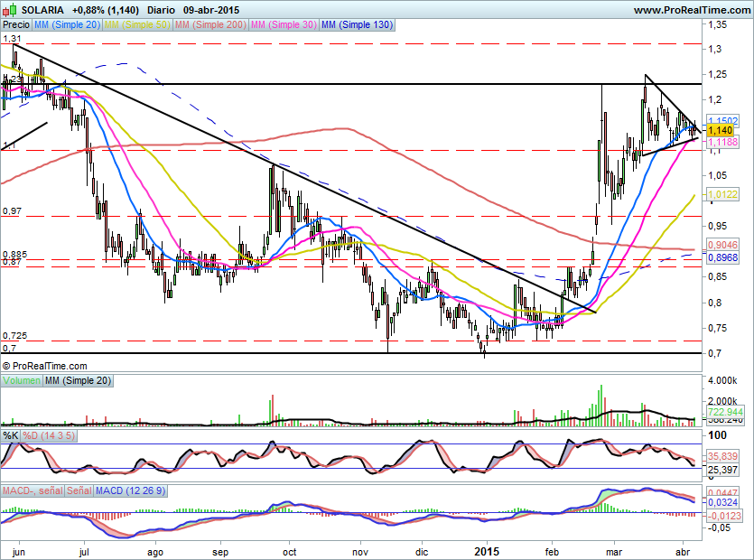Select the Precio indicator label
This screenshot has width=754, height=560.
(15, 25)
